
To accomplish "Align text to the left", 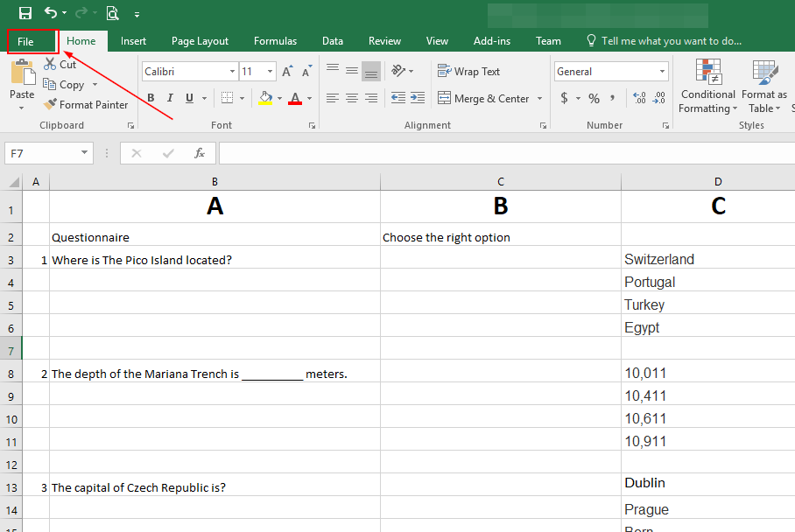I will (x=333, y=98).
